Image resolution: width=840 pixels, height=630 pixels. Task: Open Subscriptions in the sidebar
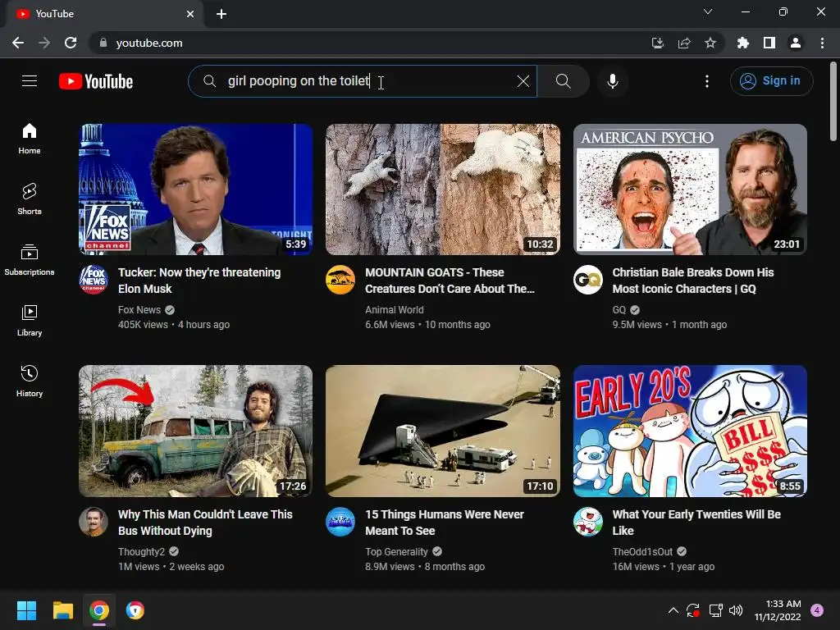[30, 260]
